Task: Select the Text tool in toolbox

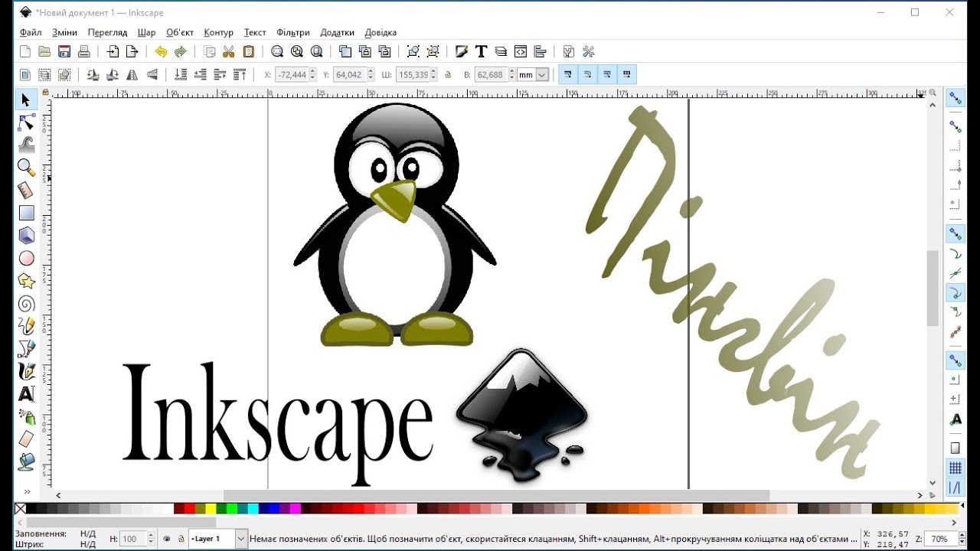Action: coord(26,394)
